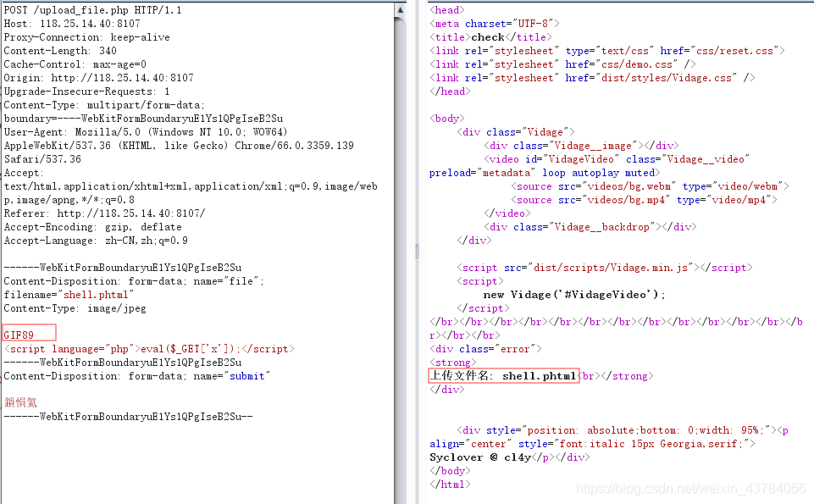The image size is (814, 504).
Task: Click the 'Content-Length: 340' header
Action: click(60, 50)
